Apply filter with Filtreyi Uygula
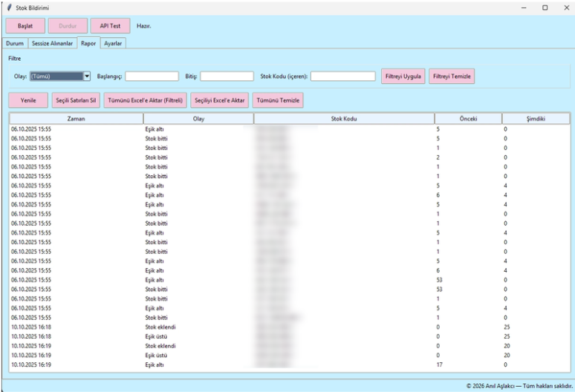 403,76
